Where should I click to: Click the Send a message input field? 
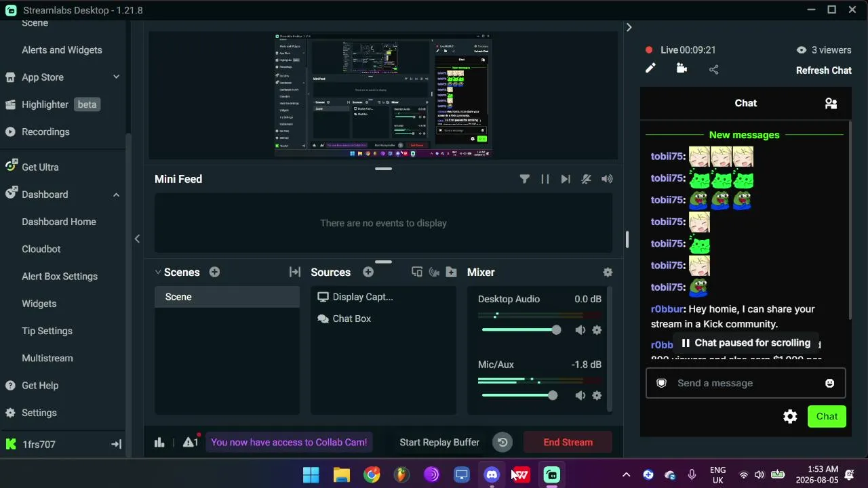(x=745, y=383)
